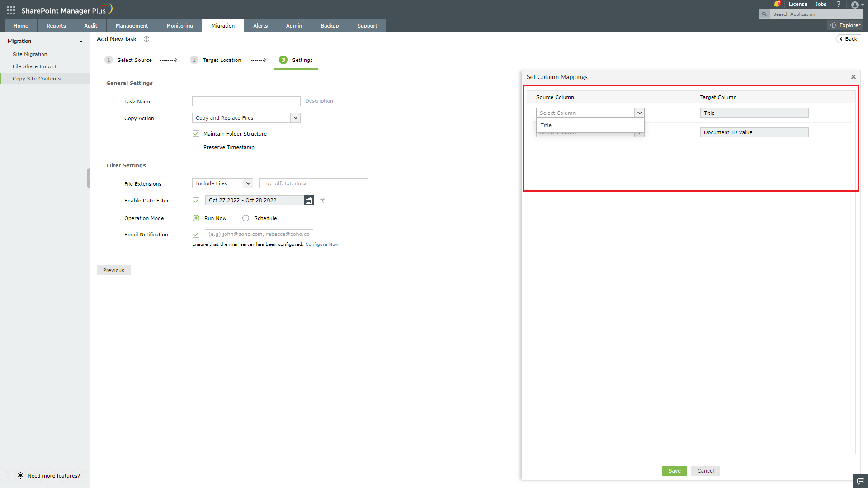Viewport: 868px width, 488px height.
Task: Open the Source Column Select Column dropdown
Action: [640, 113]
